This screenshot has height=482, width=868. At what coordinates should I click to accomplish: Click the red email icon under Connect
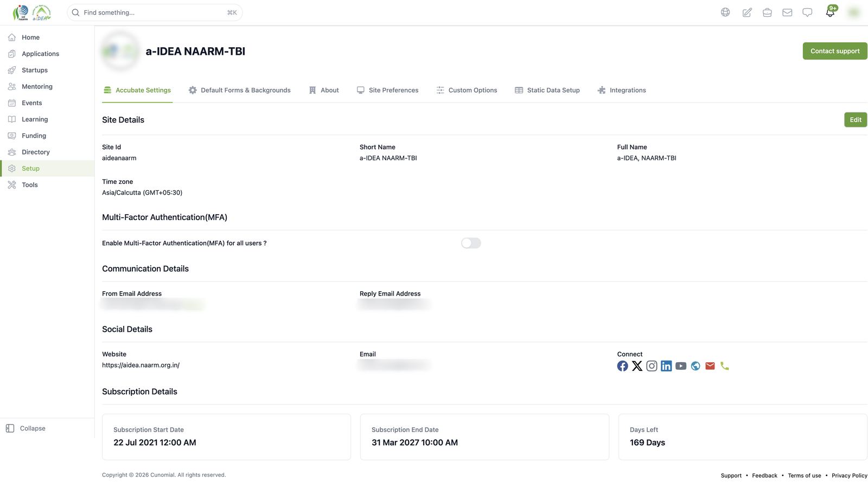[710, 366]
